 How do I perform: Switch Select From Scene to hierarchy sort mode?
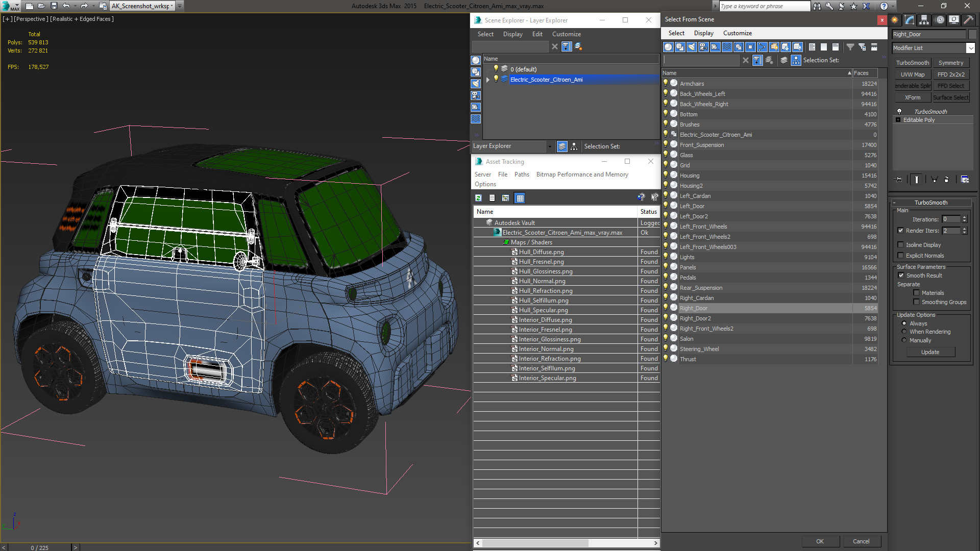[796, 60]
